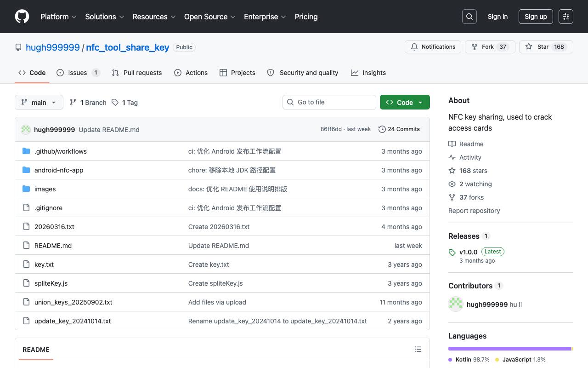Click the hugh999999 contributor avatar
Screen dimensions: 588x368
(x=456, y=305)
